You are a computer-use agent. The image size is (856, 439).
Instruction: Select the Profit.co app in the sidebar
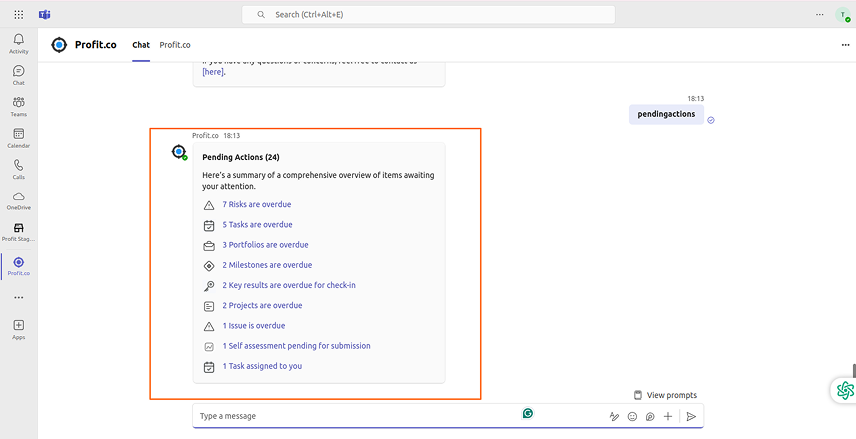[x=19, y=266]
